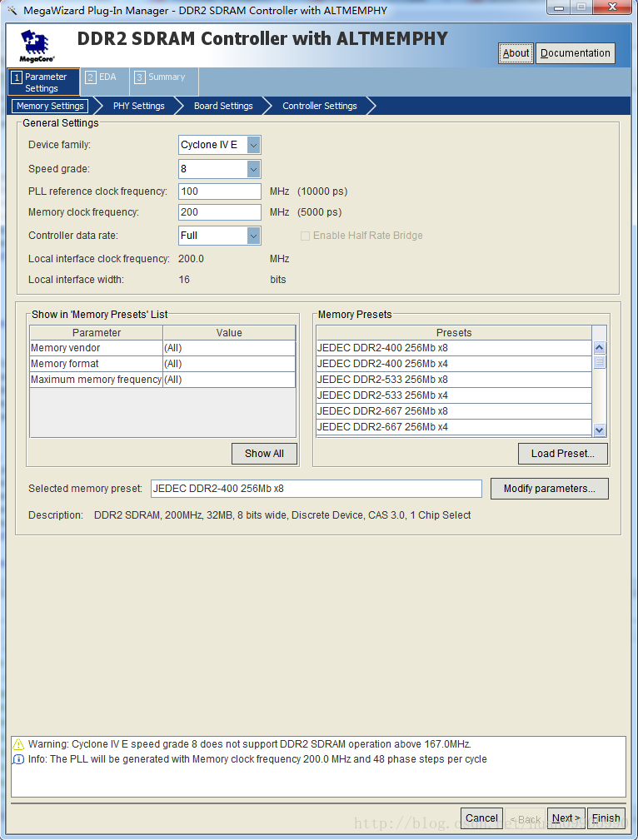Click the PLL info message text
The image size is (638, 840).
[x=257, y=759]
